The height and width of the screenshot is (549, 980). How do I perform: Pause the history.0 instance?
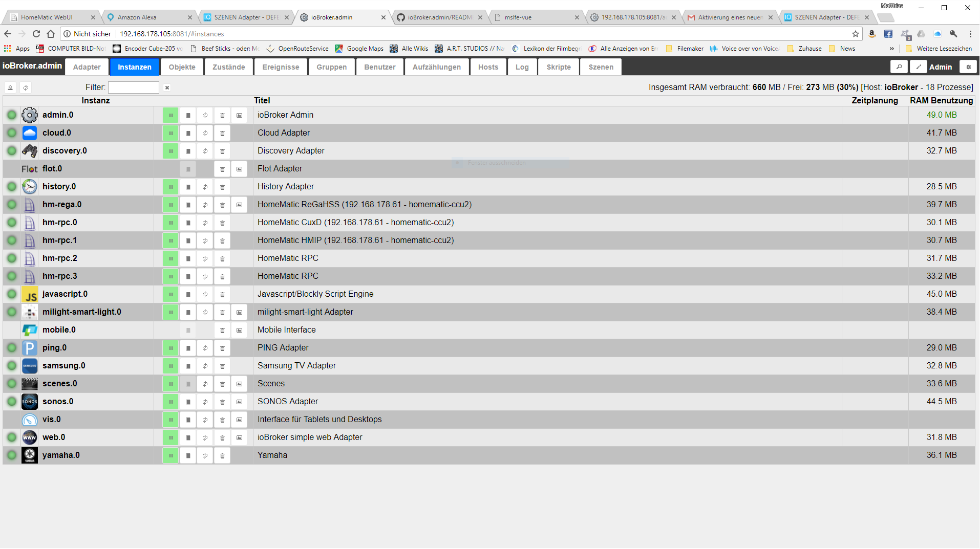click(171, 187)
